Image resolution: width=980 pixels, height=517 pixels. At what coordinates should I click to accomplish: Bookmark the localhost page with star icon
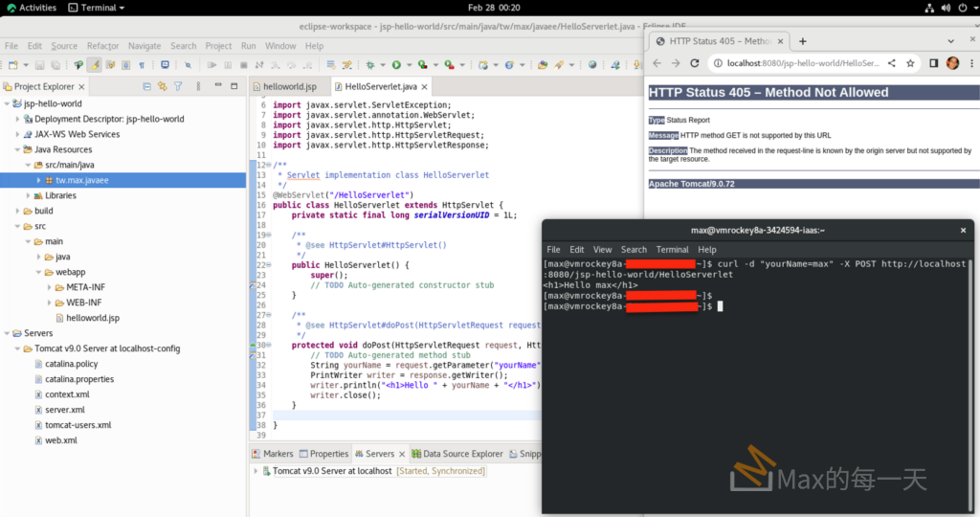(909, 63)
